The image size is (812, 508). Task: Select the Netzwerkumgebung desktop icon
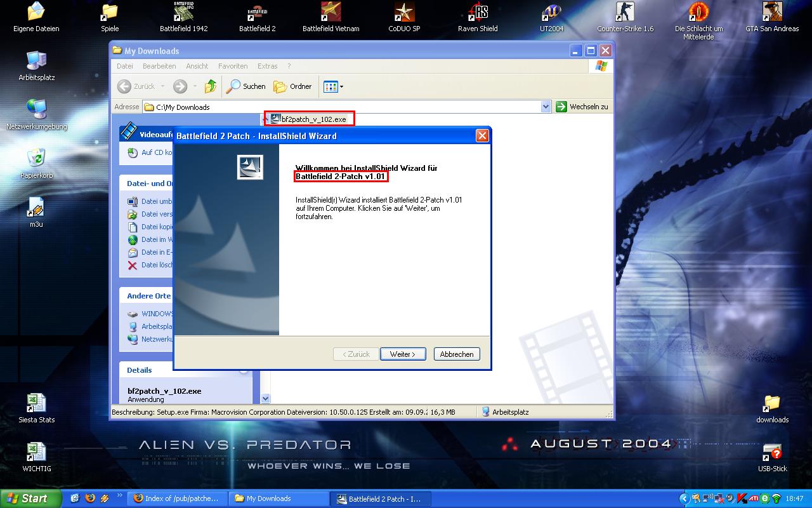click(x=36, y=115)
